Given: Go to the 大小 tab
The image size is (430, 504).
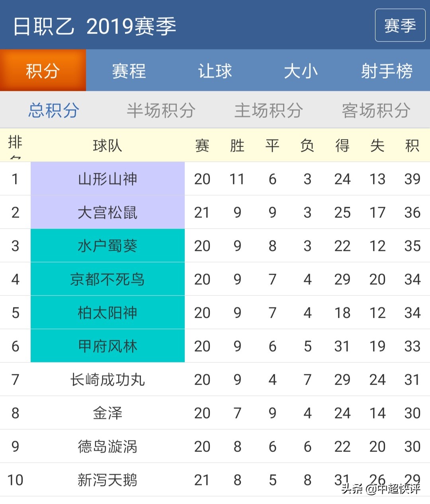Looking at the screenshot, I should coord(301,71).
